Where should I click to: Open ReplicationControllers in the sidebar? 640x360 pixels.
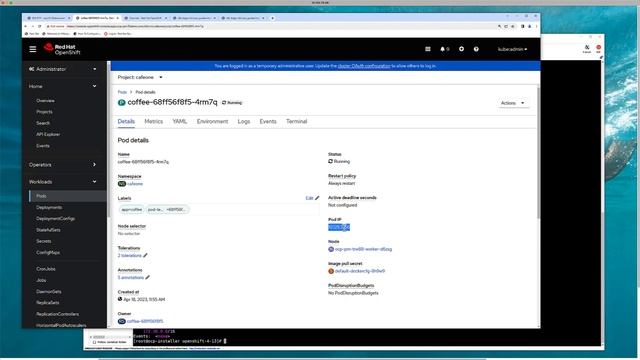(58, 314)
